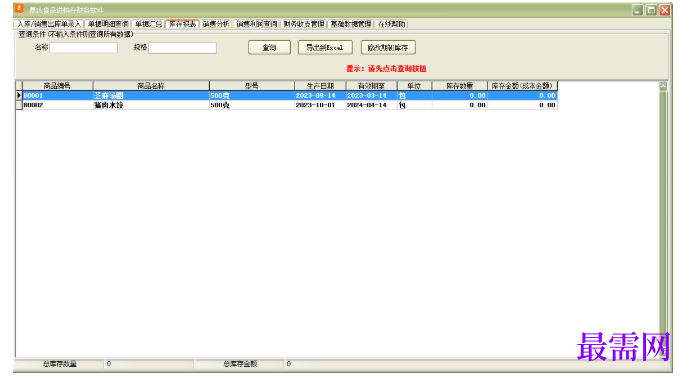This screenshot has width=689, height=378.
Task: Click the 商品编号 column header
Action: pyautogui.click(x=58, y=86)
